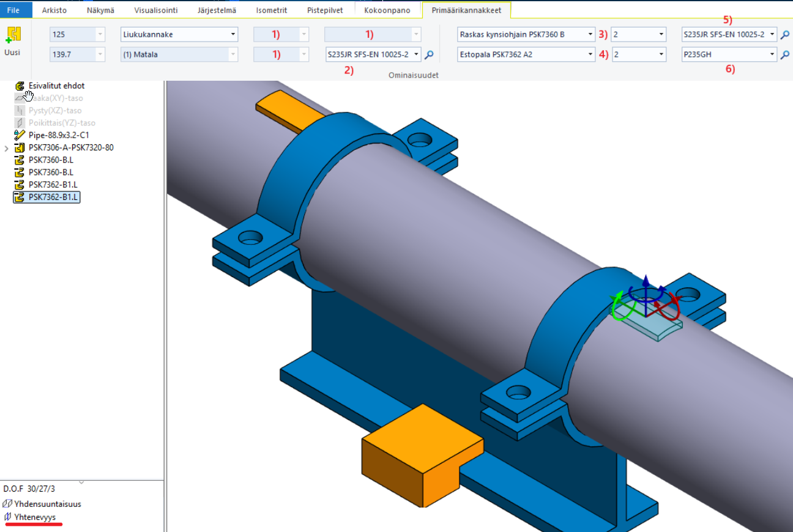This screenshot has height=532, width=793.
Task: Click the Esivalitut ehdot tree icon
Action: 20,86
